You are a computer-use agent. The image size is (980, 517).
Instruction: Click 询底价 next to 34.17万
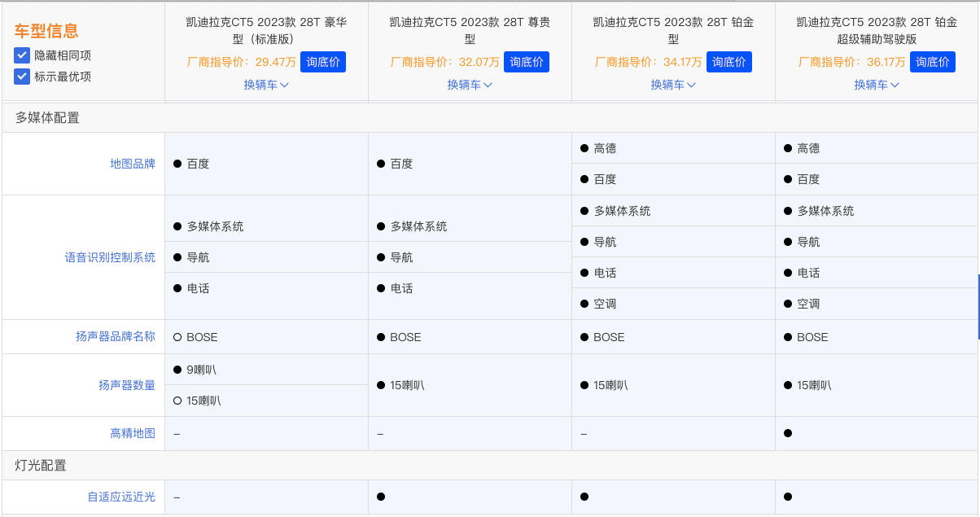pyautogui.click(x=729, y=62)
